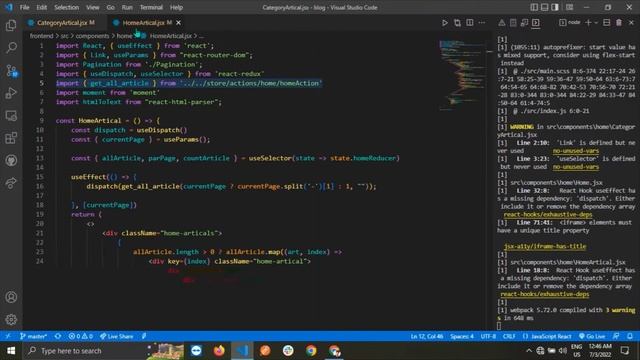
Task: Show the Debug Console panel icon
Action: (524, 23)
